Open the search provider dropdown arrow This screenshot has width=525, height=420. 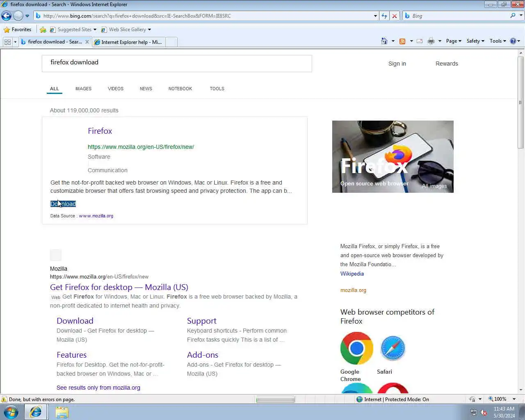point(521,16)
